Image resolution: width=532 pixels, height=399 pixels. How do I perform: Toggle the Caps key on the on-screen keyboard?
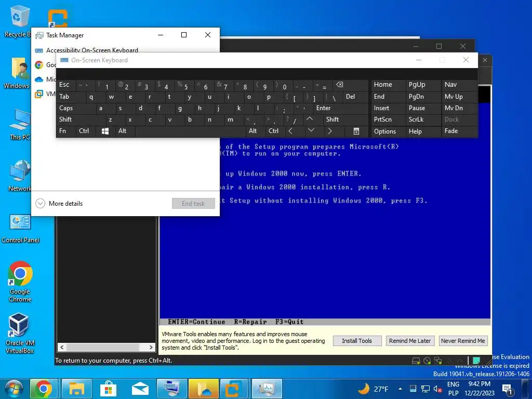76,108
